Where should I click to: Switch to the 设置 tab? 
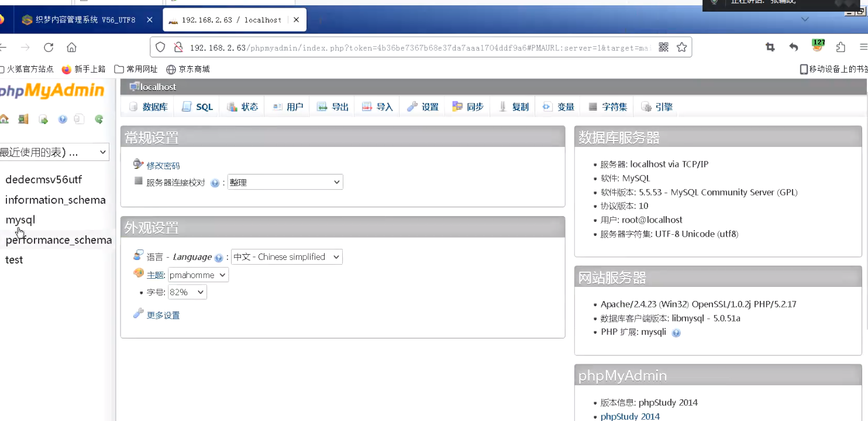(x=422, y=107)
